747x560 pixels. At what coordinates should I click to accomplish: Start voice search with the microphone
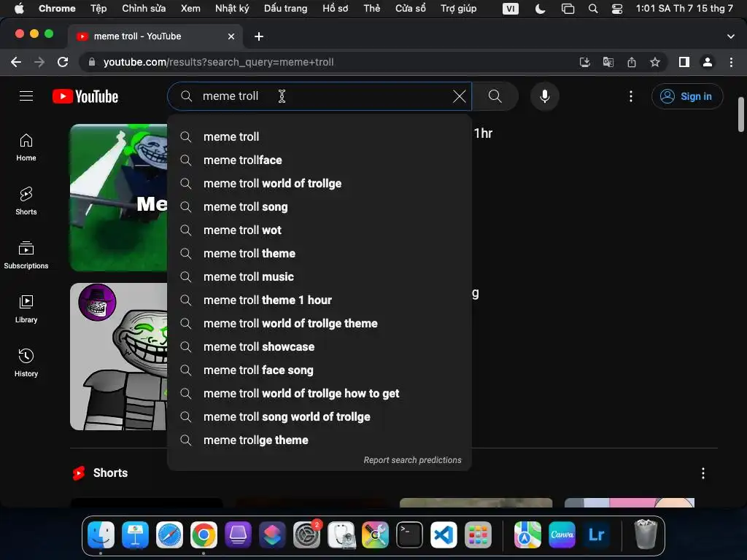(x=544, y=96)
